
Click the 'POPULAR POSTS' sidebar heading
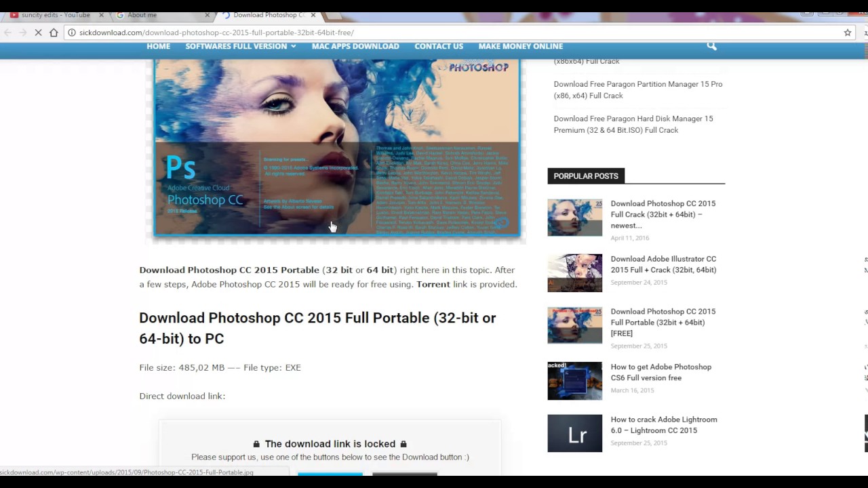coord(586,176)
